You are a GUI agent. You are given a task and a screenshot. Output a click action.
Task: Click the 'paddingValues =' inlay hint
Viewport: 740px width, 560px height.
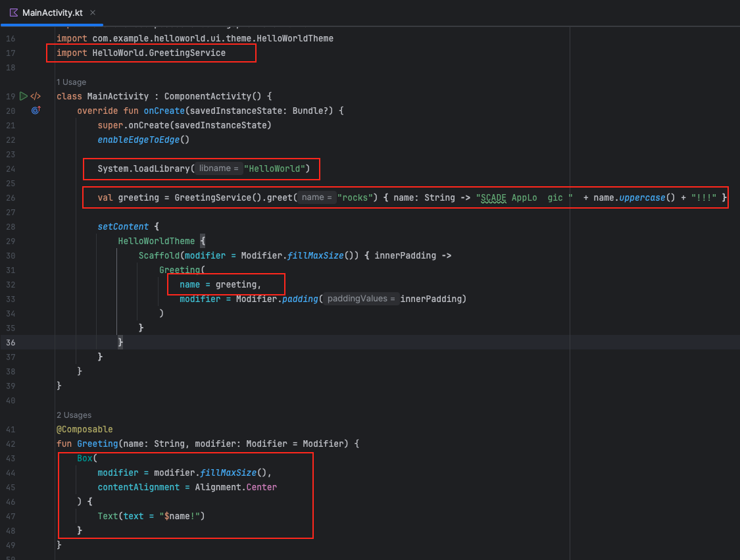(x=360, y=299)
